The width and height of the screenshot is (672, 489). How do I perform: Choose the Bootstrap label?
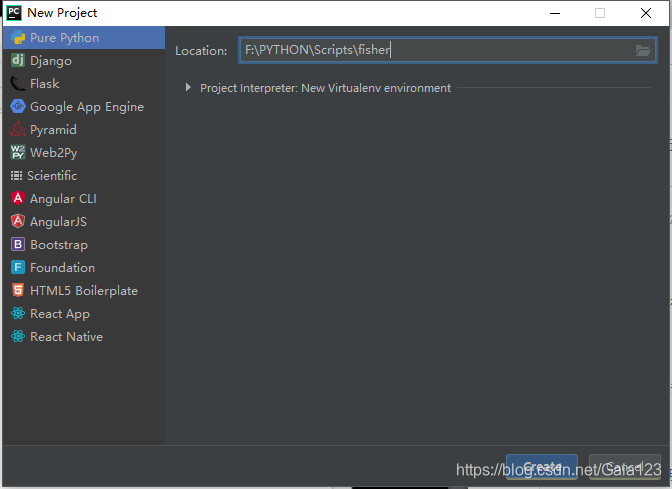click(59, 245)
